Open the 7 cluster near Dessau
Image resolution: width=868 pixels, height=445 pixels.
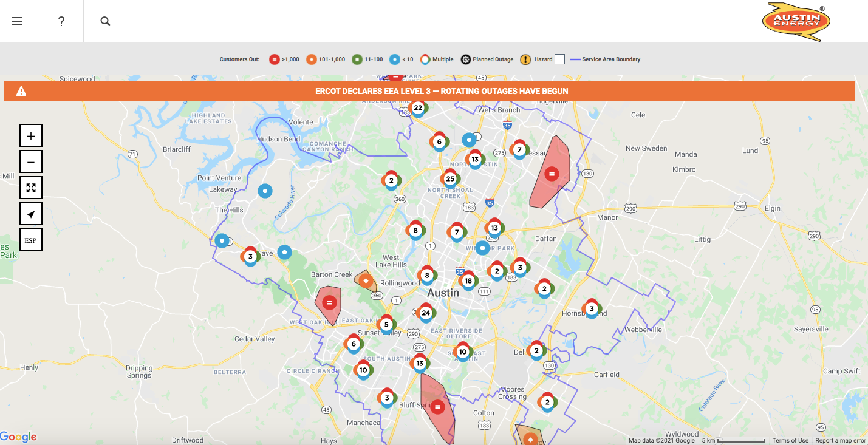(519, 150)
